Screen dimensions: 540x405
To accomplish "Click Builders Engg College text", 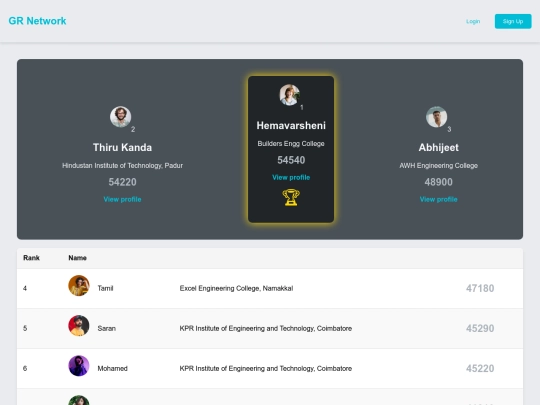I will pyautogui.click(x=291, y=144).
